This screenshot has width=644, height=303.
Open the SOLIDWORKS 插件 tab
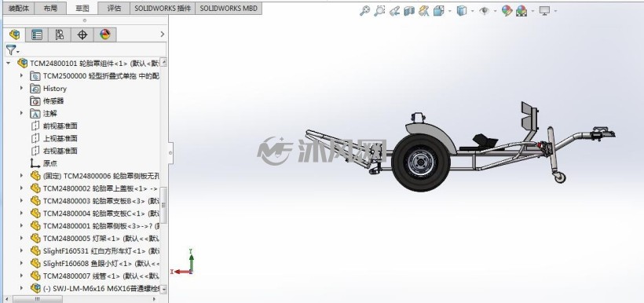point(163,8)
